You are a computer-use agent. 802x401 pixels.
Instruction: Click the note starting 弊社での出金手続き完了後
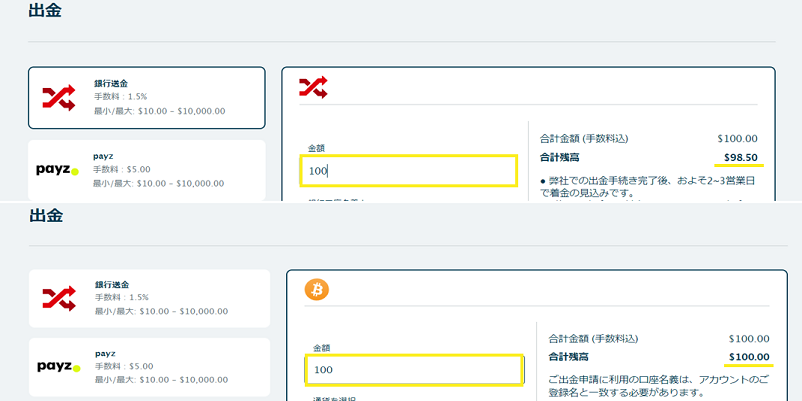pyautogui.click(x=649, y=187)
